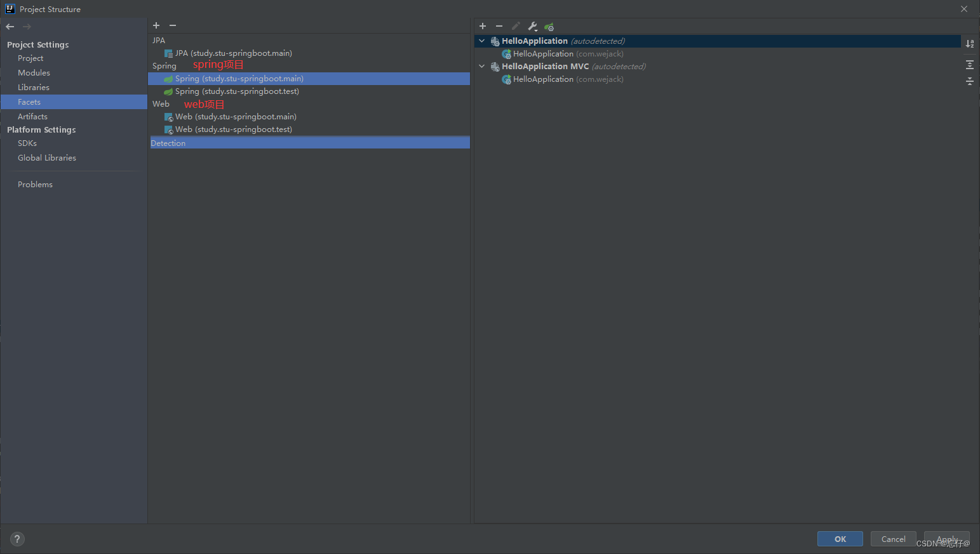The width and height of the screenshot is (980, 554).
Task: Collapse all nodes using collapse-all icon
Action: tap(969, 81)
